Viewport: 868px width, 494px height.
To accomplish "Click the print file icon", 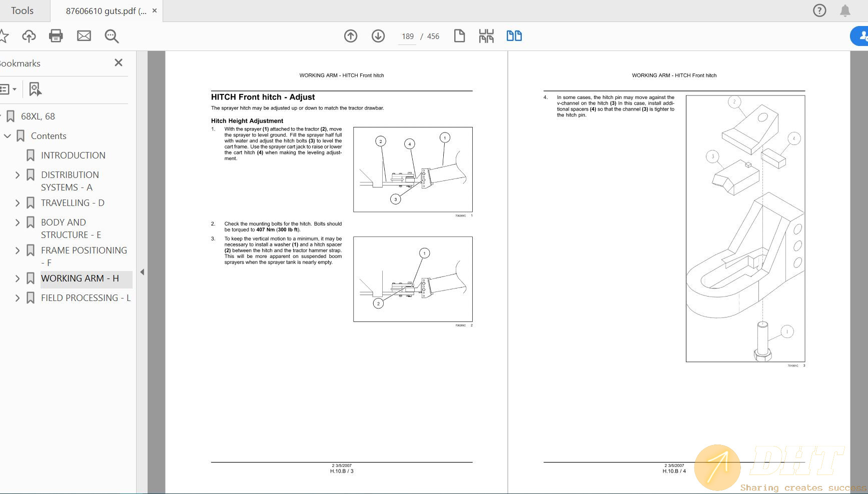I will (56, 36).
